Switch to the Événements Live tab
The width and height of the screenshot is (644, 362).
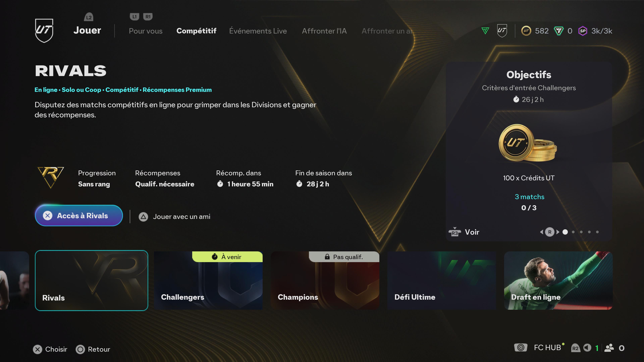(x=258, y=31)
